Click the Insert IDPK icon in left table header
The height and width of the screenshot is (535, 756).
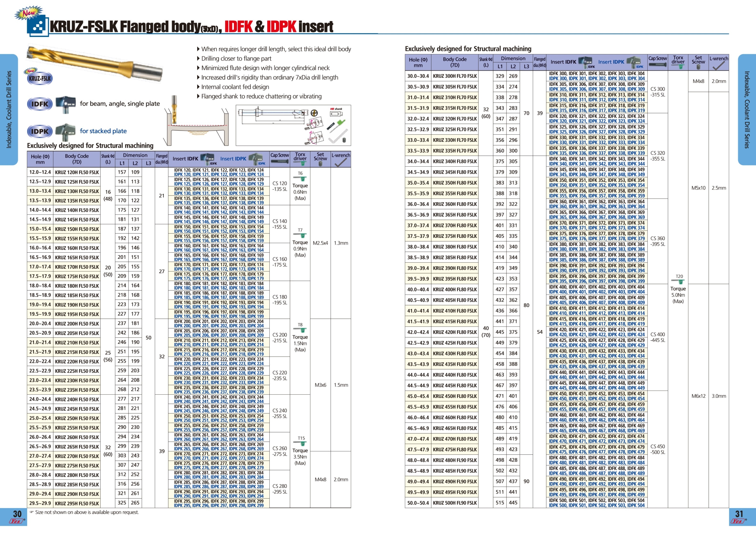pyautogui.click(x=255, y=159)
